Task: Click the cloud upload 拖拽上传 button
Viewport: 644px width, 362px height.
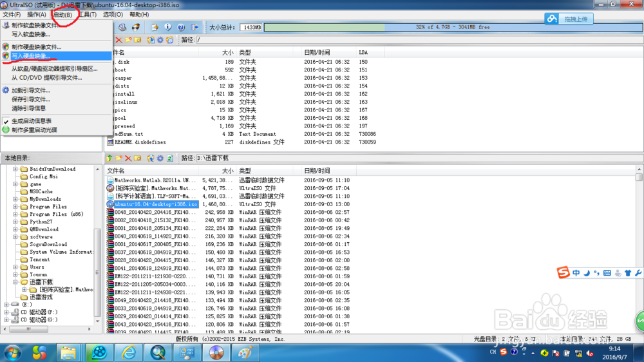Action: [569, 19]
